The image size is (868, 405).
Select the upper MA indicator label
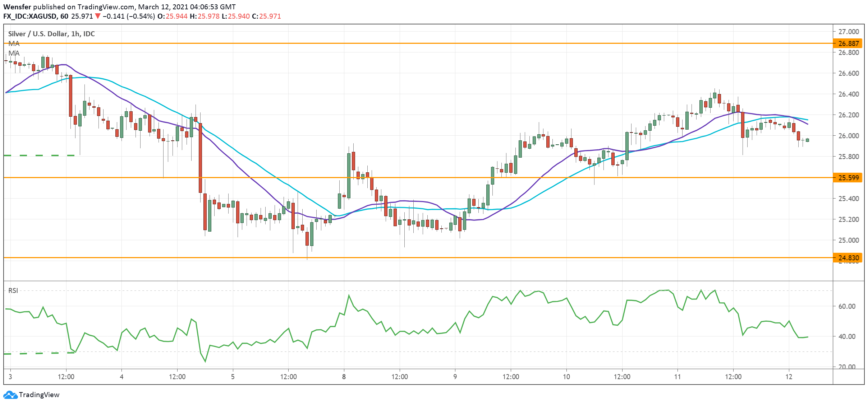[x=14, y=43]
